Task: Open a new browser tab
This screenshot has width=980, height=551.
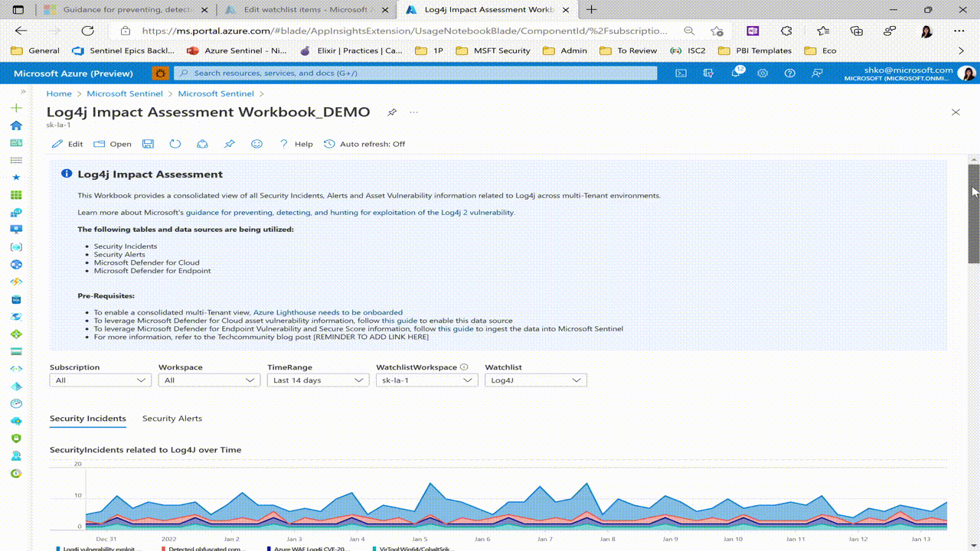Action: tap(591, 10)
